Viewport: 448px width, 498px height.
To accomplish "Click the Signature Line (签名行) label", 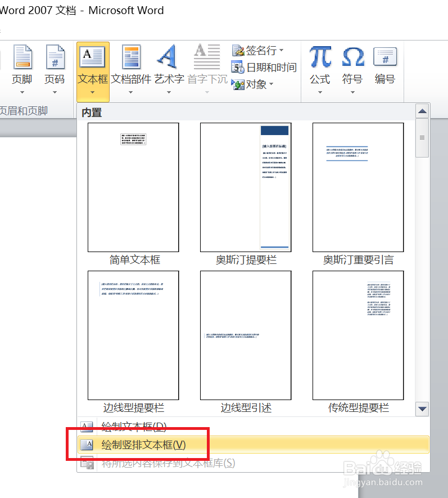I will tap(261, 50).
